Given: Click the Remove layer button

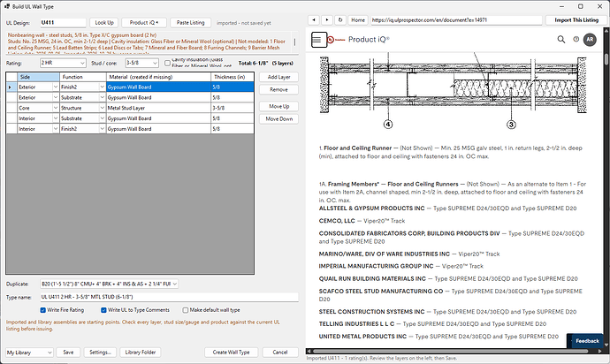Looking at the screenshot, I should coord(279,90).
